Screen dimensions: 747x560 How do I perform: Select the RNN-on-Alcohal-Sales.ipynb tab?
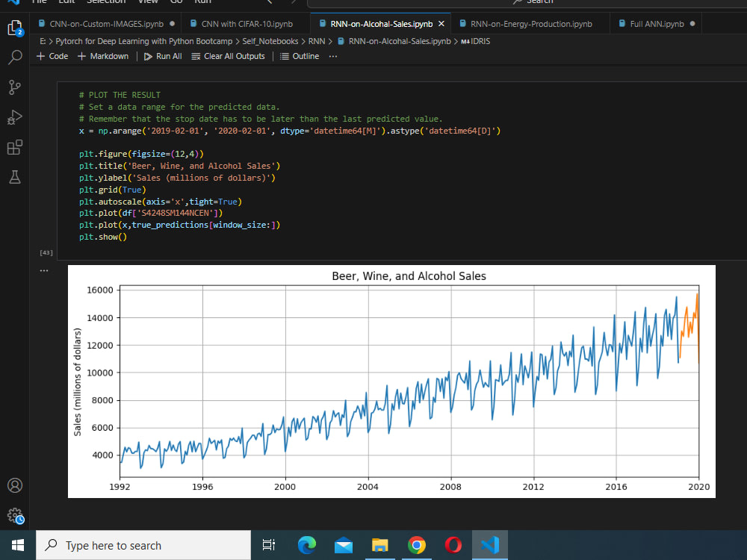click(x=381, y=24)
